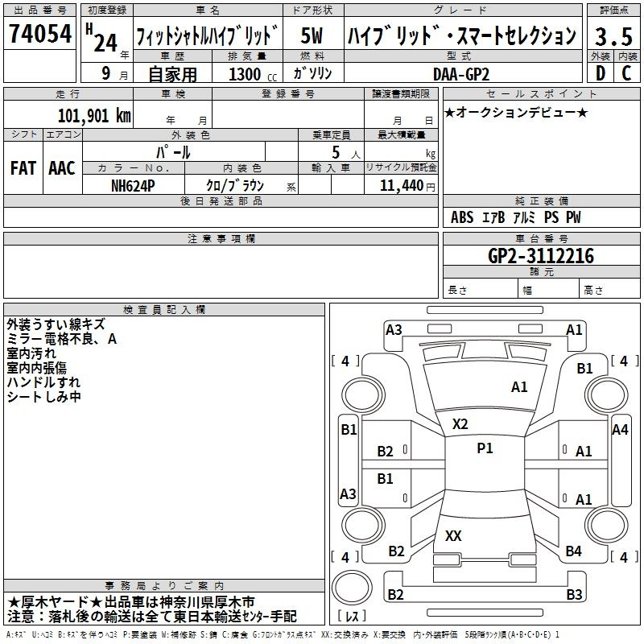644x644 pixels.
Task: Select the A4 damage marker
Action: (619, 430)
